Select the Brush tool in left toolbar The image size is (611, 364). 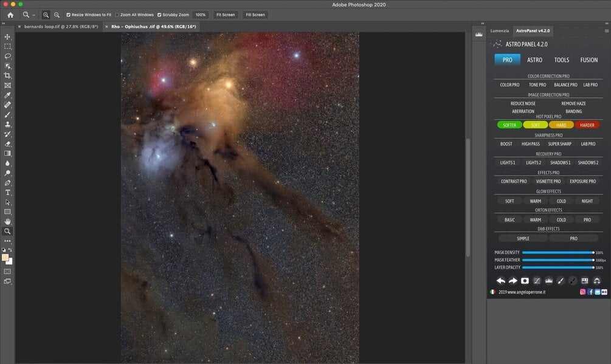point(7,114)
